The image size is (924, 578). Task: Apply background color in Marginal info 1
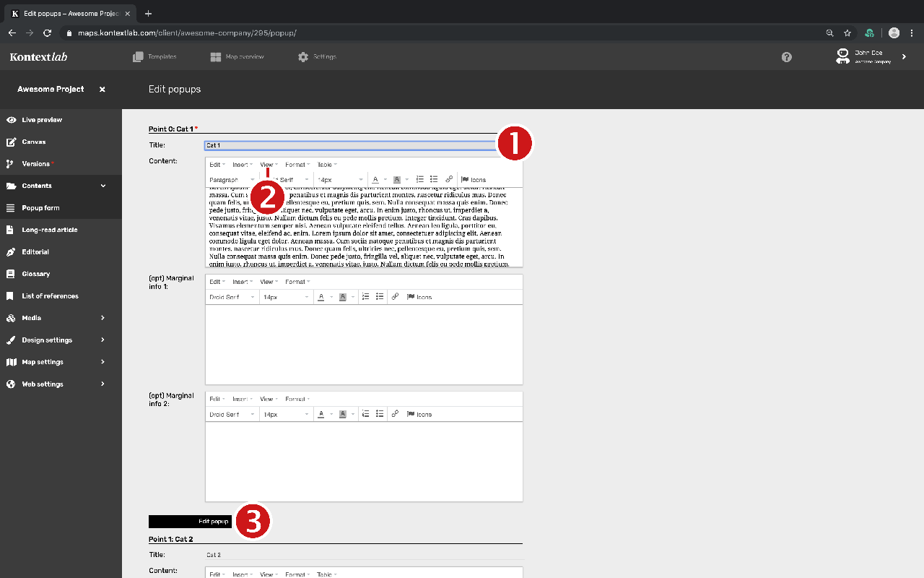point(343,297)
